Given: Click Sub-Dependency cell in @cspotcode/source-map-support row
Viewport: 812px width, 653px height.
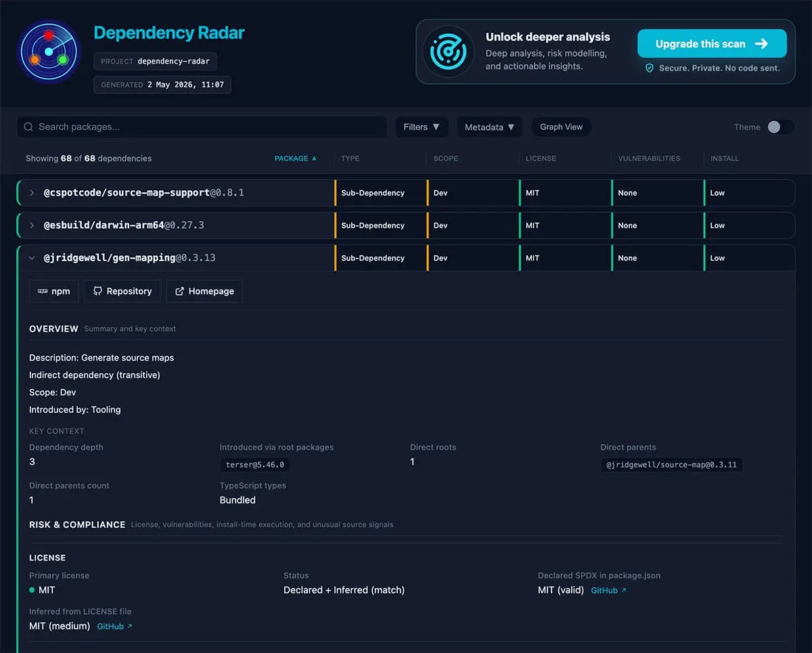Looking at the screenshot, I should coord(381,193).
